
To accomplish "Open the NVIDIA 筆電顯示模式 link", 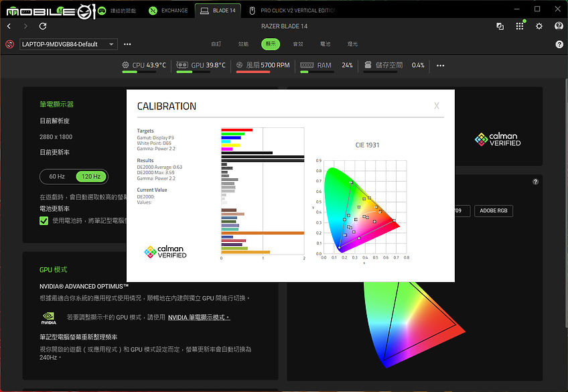I will [x=199, y=318].
